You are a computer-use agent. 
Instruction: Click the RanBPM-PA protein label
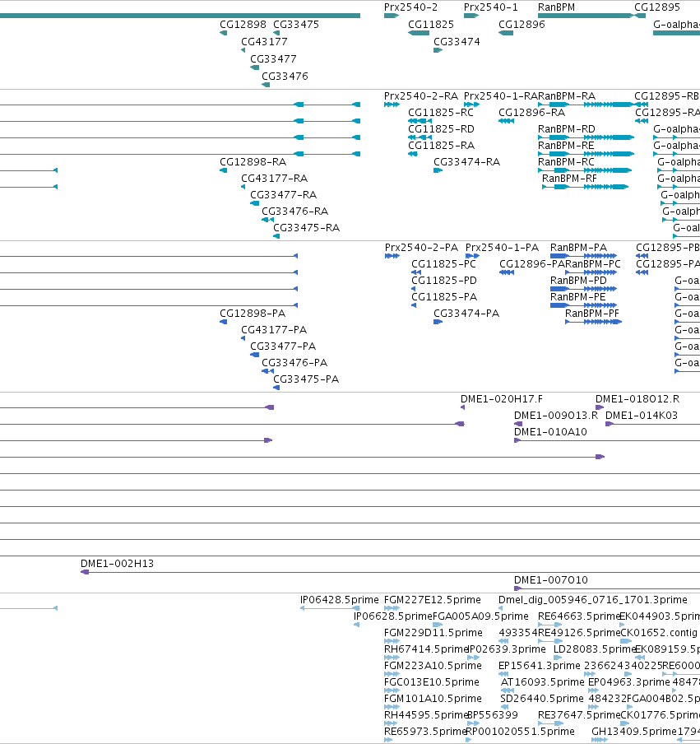[x=578, y=248]
